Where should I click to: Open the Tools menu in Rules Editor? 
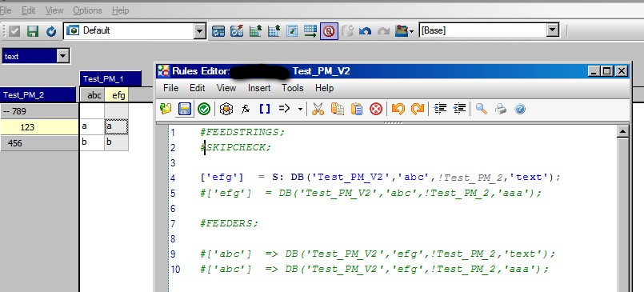pyautogui.click(x=293, y=88)
